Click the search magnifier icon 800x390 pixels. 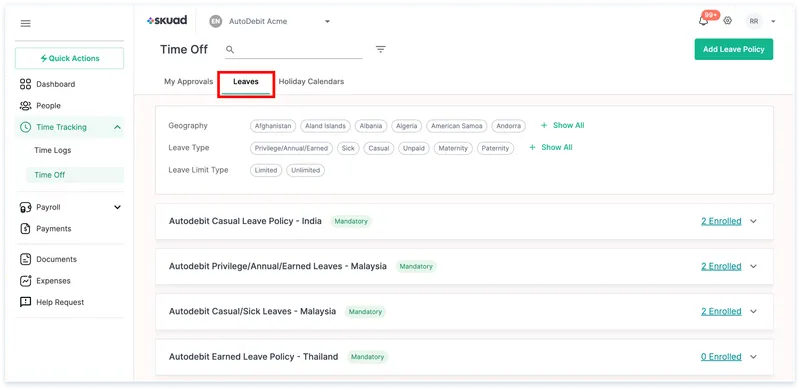coord(230,50)
